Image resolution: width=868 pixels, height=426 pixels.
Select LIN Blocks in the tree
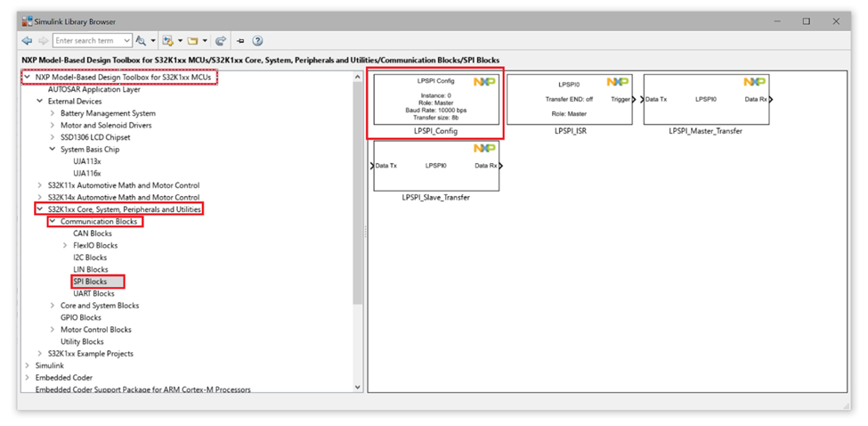click(91, 269)
